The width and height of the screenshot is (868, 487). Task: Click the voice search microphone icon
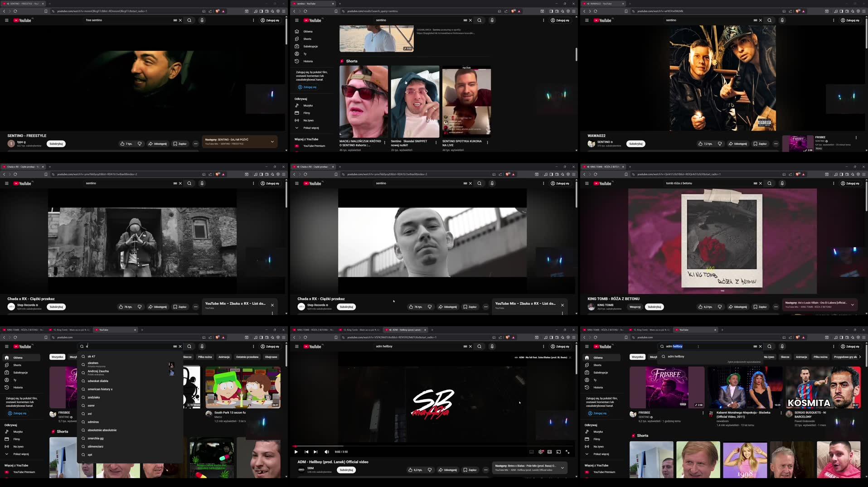tap(202, 20)
